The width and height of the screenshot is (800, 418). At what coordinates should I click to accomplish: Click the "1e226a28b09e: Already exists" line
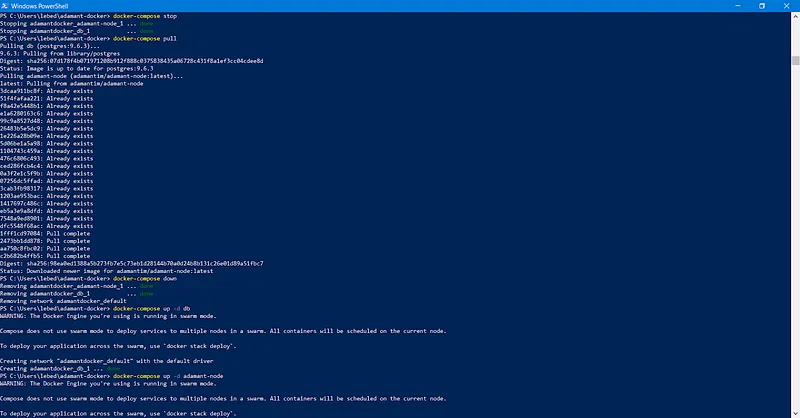(x=46, y=136)
